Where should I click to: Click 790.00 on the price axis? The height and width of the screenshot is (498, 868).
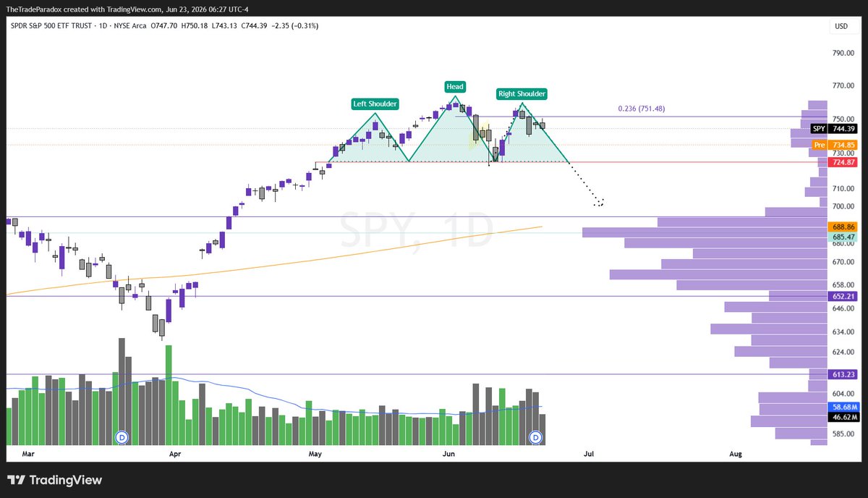point(843,53)
